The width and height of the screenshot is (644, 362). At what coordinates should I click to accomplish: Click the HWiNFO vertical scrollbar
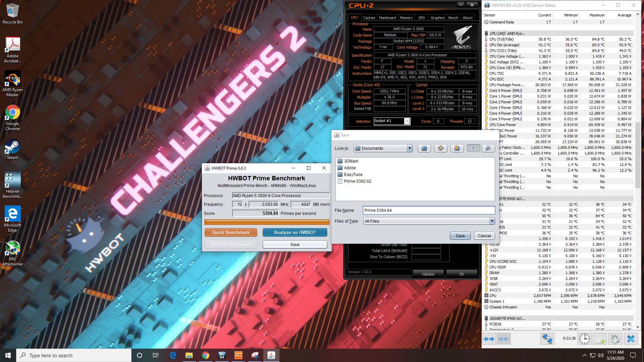638,155
